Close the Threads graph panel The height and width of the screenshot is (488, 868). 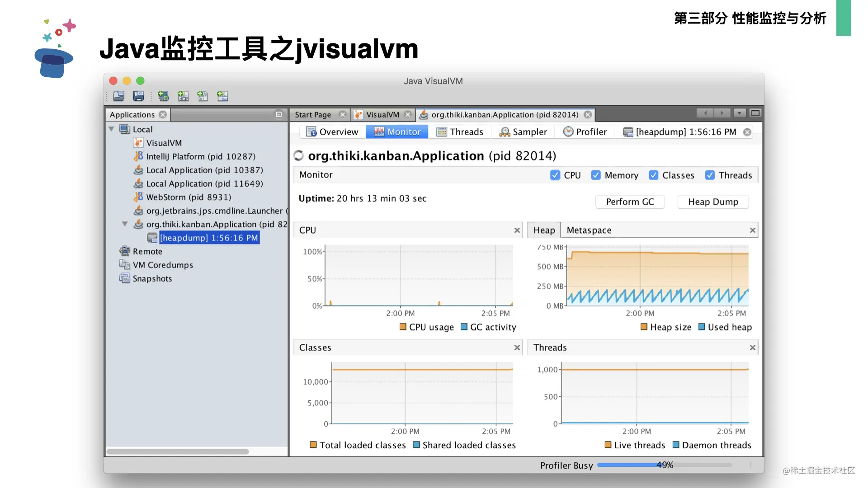click(x=752, y=348)
